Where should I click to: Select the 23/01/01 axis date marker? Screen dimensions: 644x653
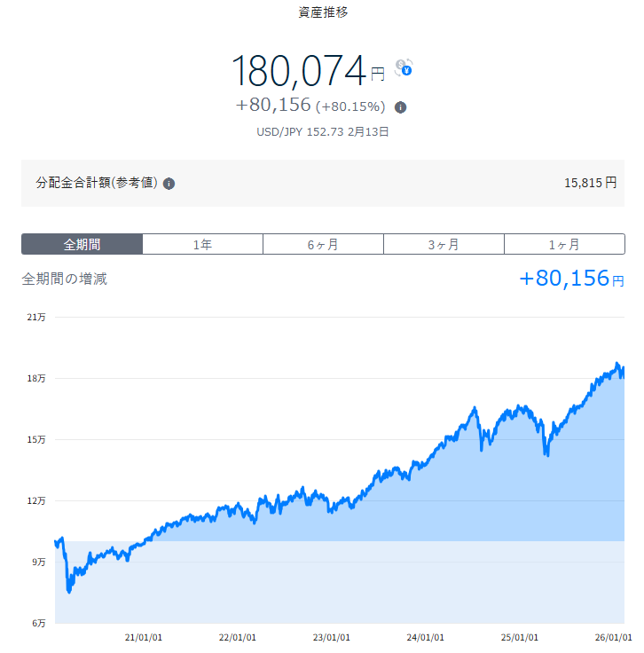click(332, 637)
